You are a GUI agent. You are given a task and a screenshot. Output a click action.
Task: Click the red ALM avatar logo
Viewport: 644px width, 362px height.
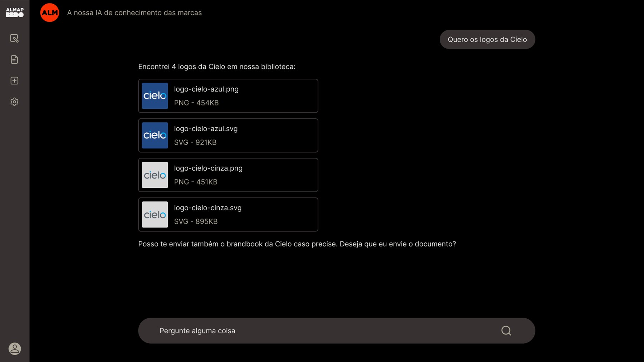click(49, 13)
